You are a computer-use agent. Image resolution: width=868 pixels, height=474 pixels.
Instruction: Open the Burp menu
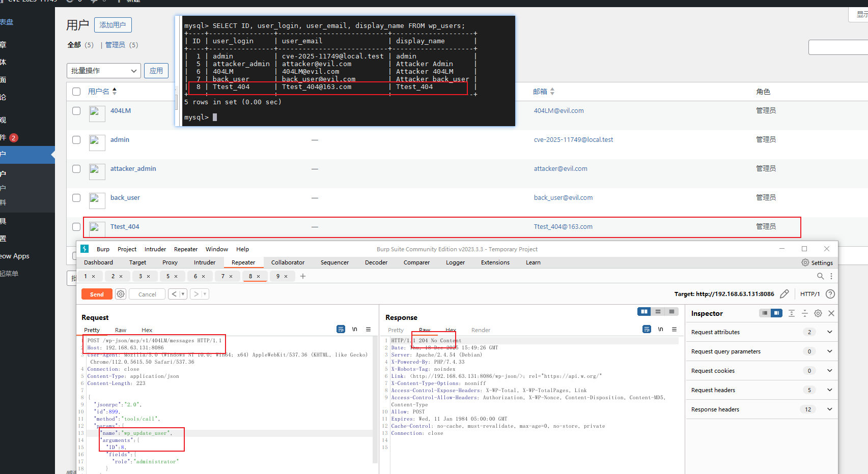click(103, 249)
